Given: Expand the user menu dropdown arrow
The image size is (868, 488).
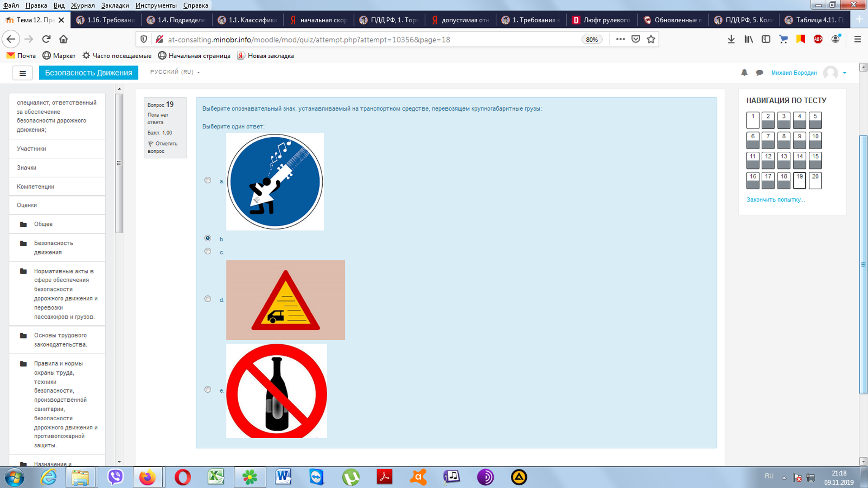Looking at the screenshot, I should point(844,73).
